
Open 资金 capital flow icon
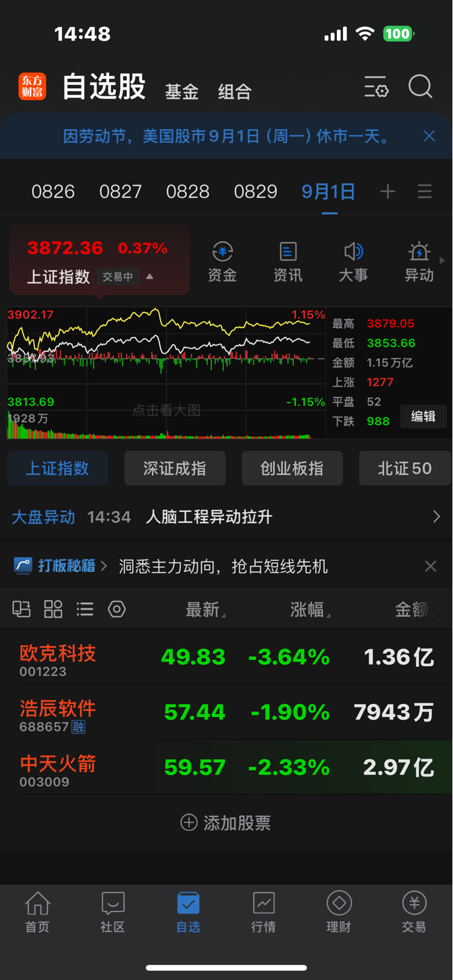pos(222,262)
